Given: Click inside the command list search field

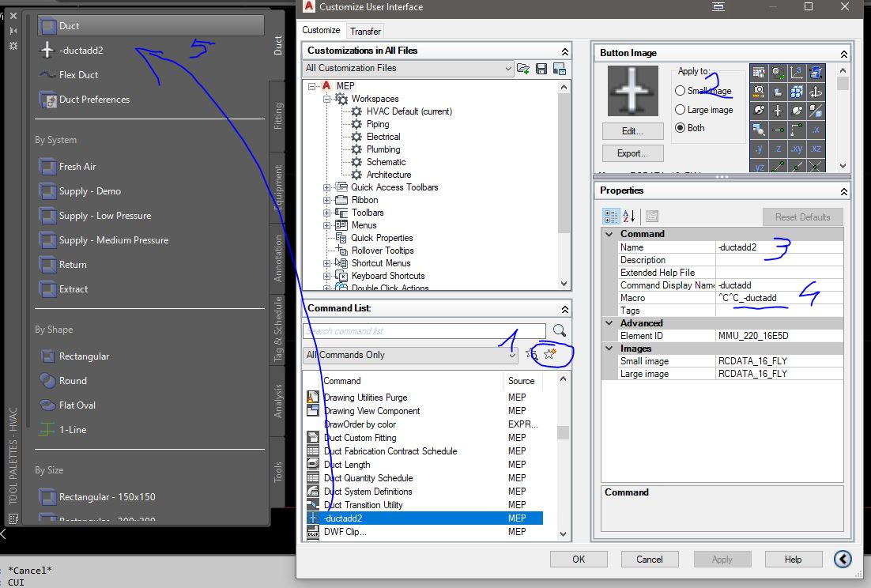Looking at the screenshot, I should tap(423, 330).
